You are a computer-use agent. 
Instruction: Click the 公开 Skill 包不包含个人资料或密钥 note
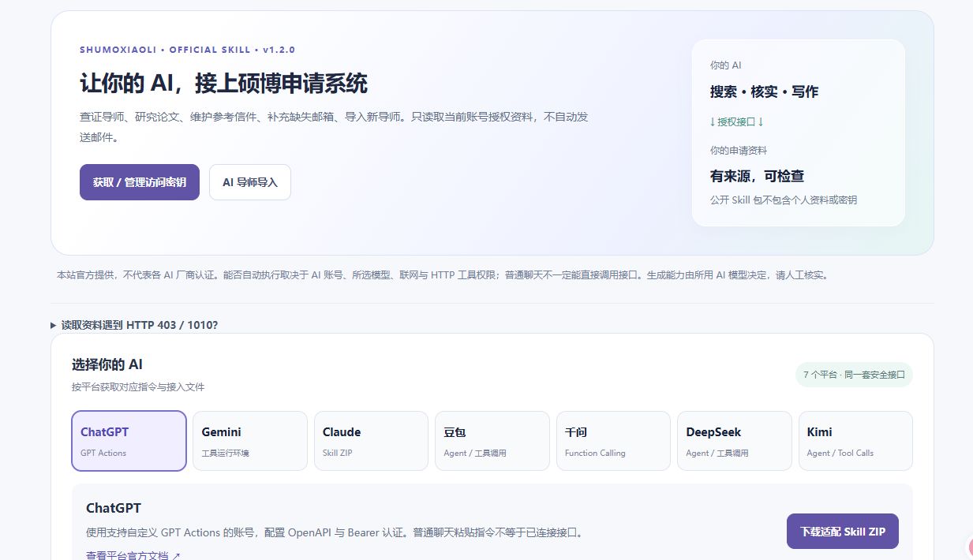[783, 200]
